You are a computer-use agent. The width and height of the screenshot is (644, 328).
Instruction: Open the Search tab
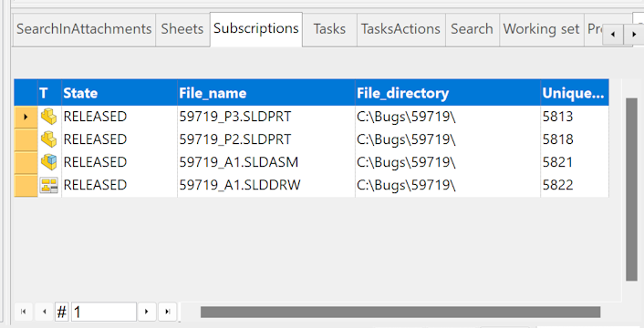(472, 29)
